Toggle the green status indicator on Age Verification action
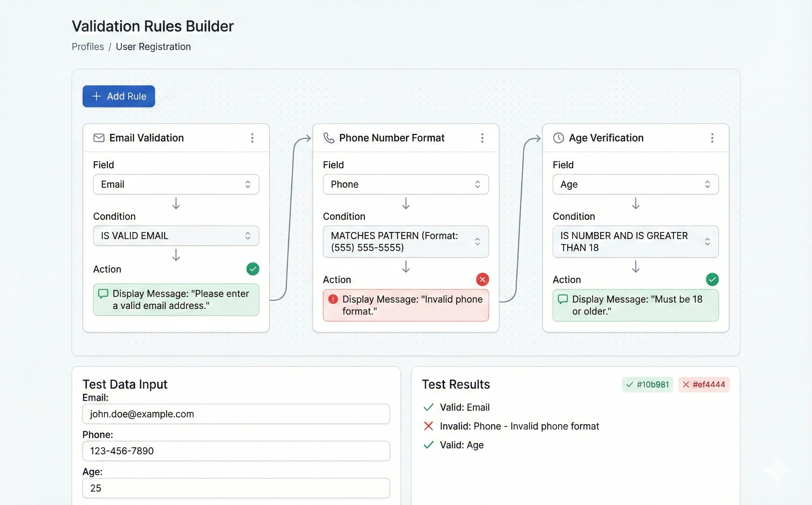Screen dimensions: 812x505 pos(712,279)
